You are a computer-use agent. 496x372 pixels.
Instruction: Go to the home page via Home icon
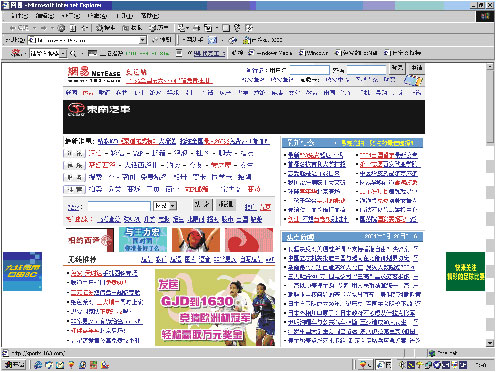tap(85, 28)
